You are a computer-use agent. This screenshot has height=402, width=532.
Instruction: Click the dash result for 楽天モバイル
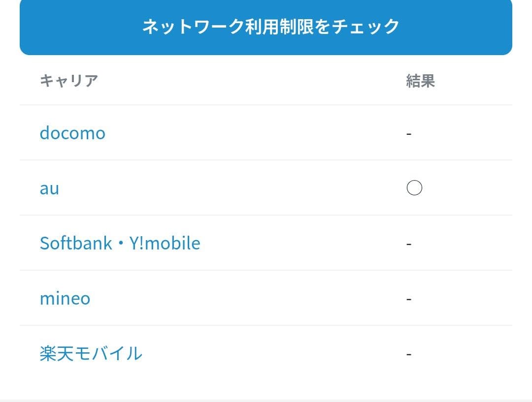click(409, 354)
